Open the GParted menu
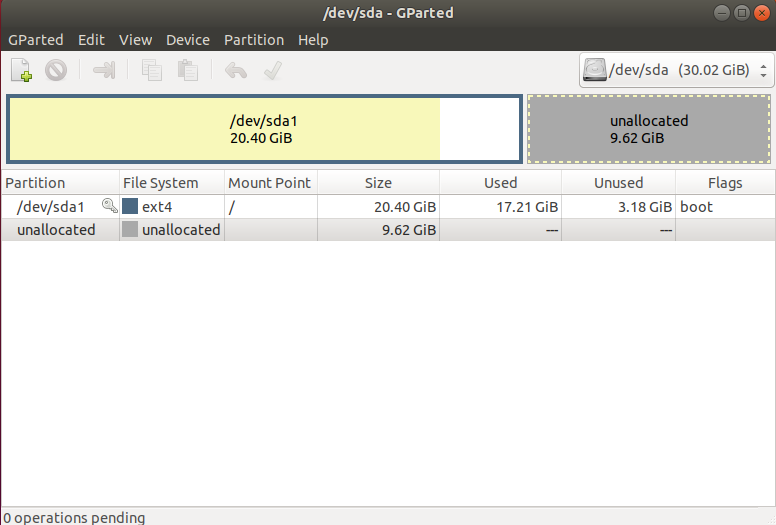 [x=36, y=40]
